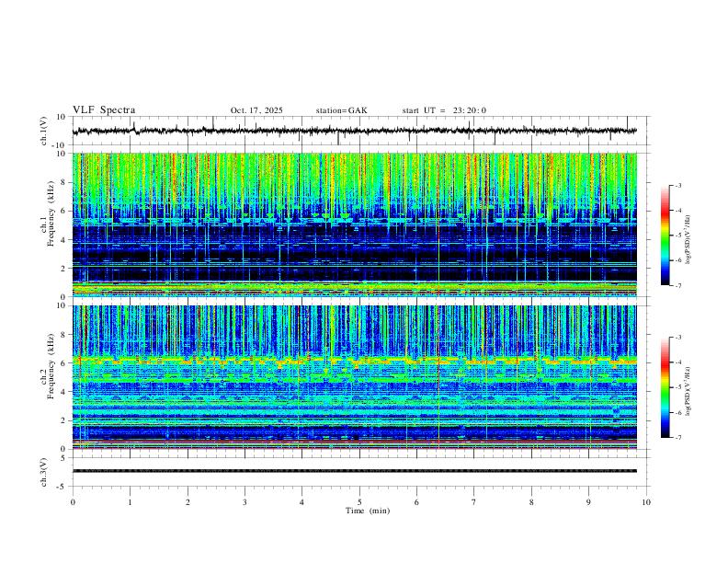Select the "start UT = 23:20:0" text
Image resolution: width=728 pixels, height=563 pixels.
pyautogui.click(x=444, y=110)
